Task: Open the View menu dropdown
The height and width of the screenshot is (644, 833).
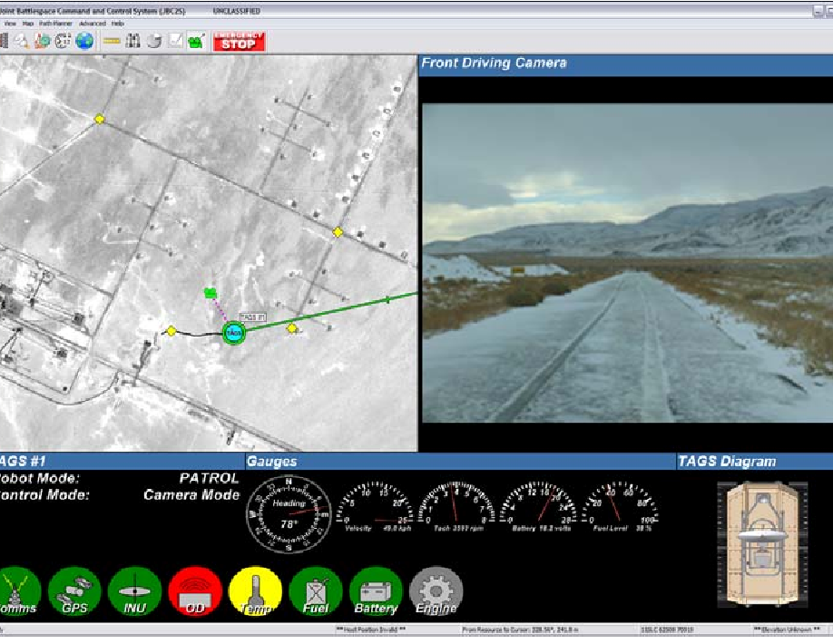Action: tap(10, 24)
